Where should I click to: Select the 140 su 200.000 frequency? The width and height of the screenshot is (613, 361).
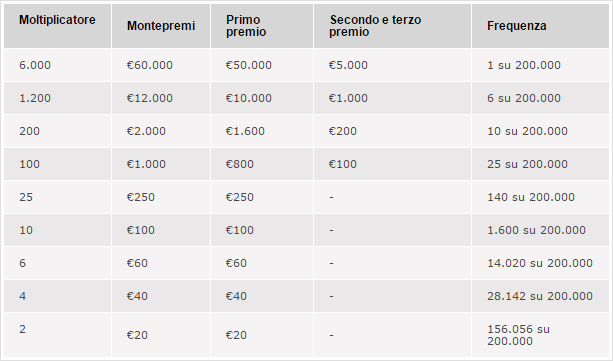coord(531,197)
